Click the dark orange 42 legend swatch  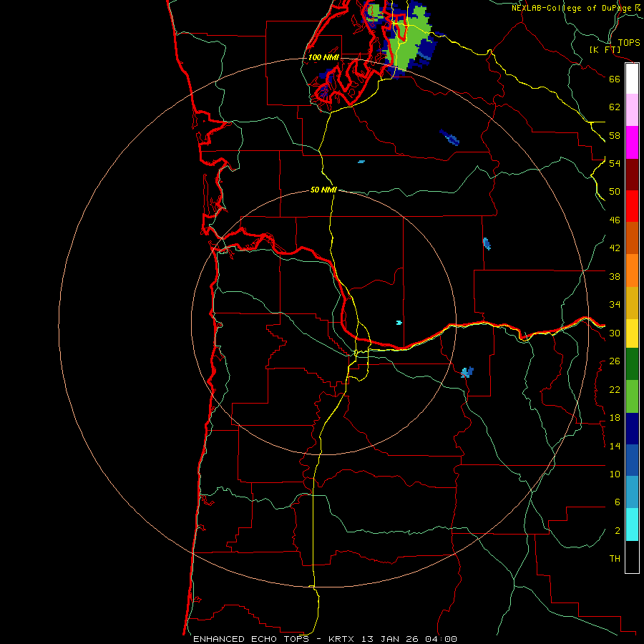point(632,238)
